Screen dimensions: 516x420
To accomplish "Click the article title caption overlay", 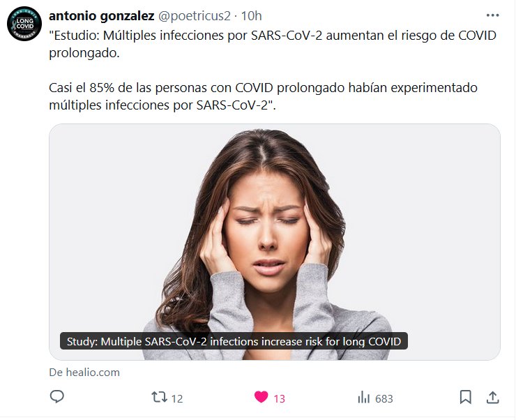I will (x=234, y=341).
